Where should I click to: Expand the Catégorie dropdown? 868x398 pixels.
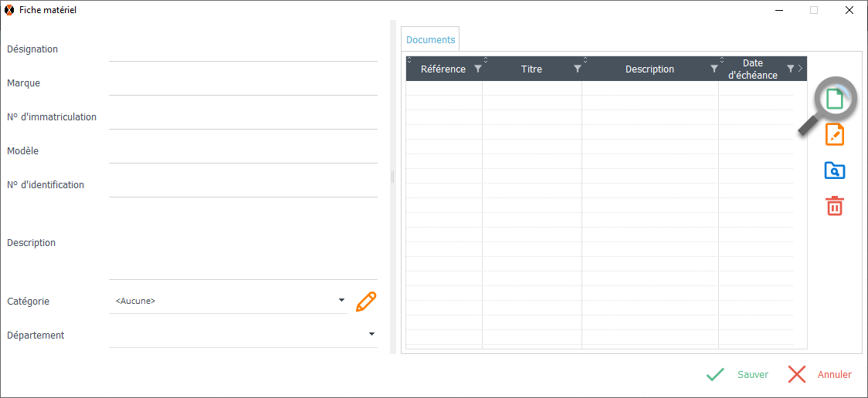[x=342, y=300]
